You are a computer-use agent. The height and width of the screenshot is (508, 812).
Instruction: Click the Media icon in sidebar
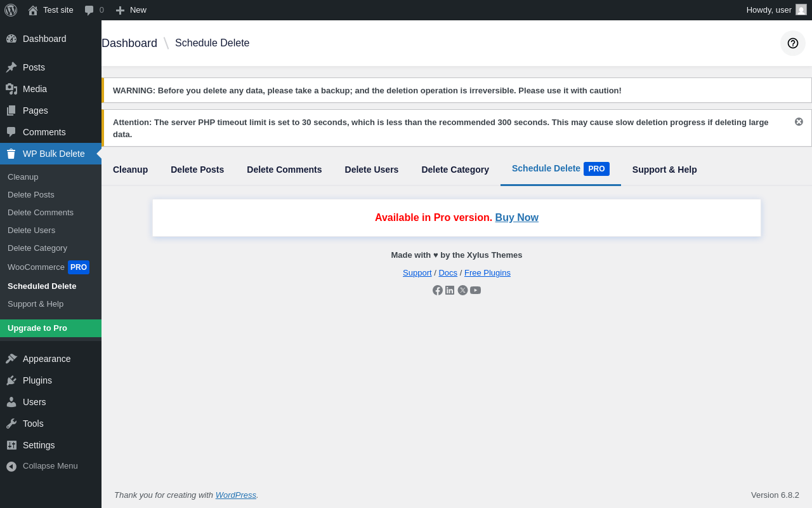coord(11,89)
